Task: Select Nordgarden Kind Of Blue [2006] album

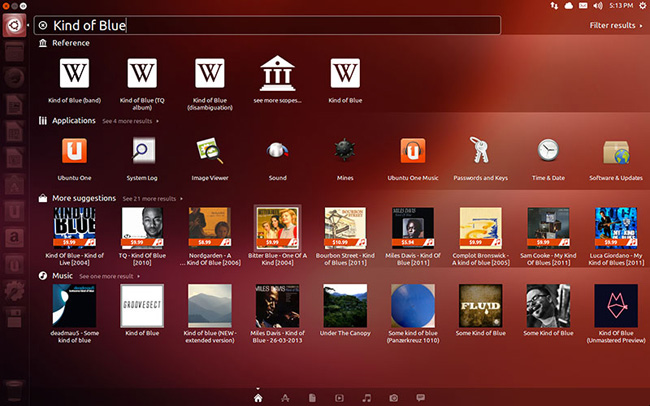Action: pos(210,227)
